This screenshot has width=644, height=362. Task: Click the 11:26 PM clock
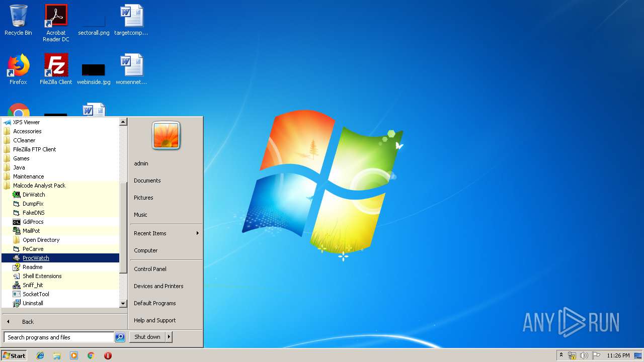click(618, 355)
